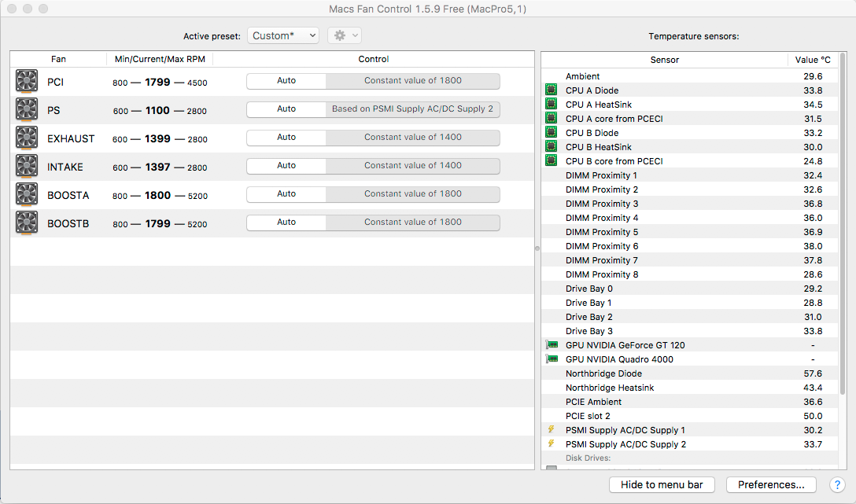Click Hide to menu bar button

click(662, 484)
